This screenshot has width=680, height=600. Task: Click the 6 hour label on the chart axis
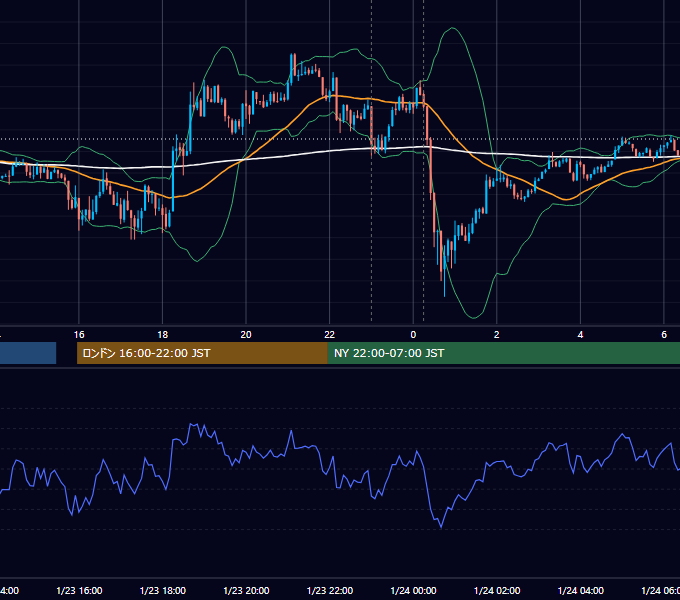click(664, 335)
